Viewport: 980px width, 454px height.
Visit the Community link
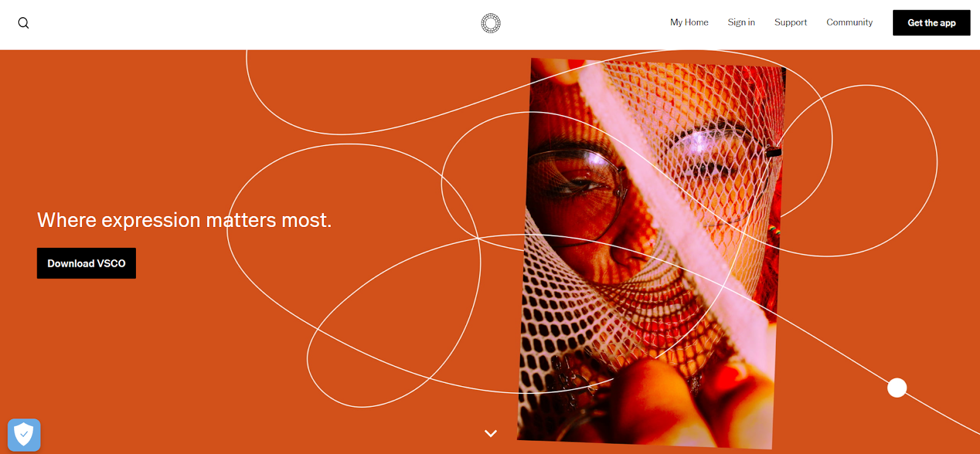click(x=850, y=23)
